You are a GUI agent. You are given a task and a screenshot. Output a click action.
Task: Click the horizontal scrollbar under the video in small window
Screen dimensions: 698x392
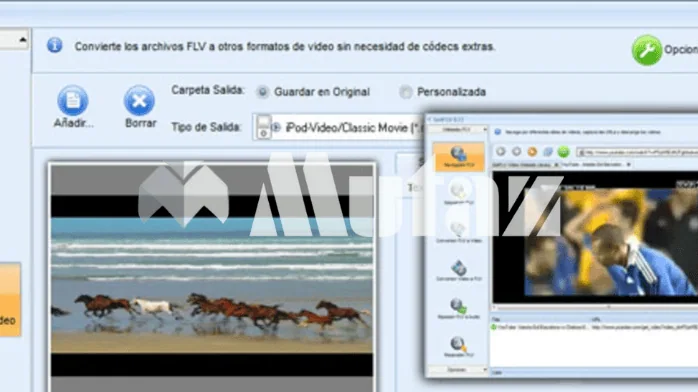point(595,307)
